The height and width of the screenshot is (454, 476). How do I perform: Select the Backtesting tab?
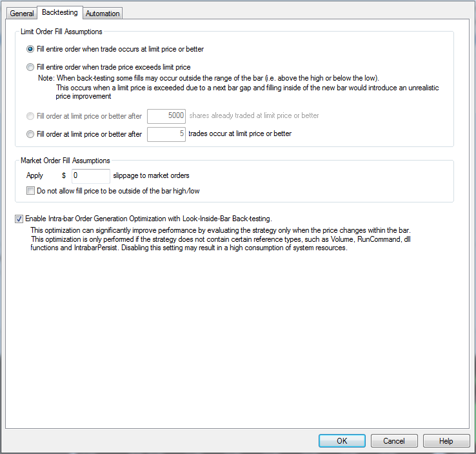coord(60,12)
